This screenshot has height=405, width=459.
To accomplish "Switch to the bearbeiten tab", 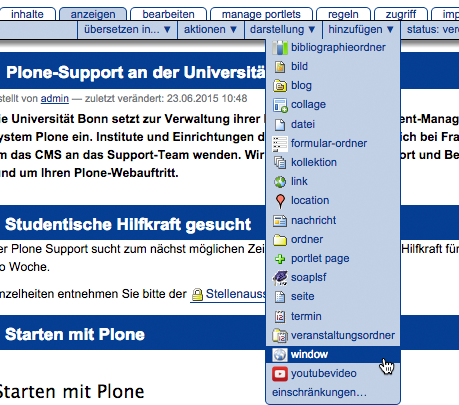I will tap(168, 14).
